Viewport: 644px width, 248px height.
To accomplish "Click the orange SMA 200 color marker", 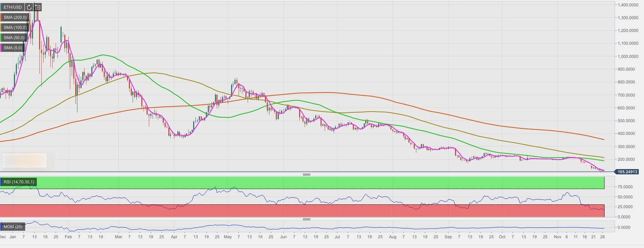I will pyautogui.click(x=1, y=17).
